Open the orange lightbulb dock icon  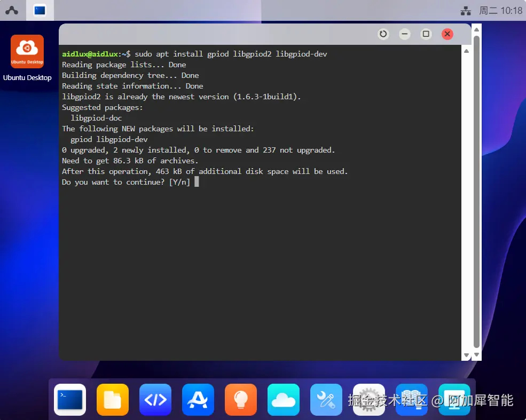click(x=240, y=400)
